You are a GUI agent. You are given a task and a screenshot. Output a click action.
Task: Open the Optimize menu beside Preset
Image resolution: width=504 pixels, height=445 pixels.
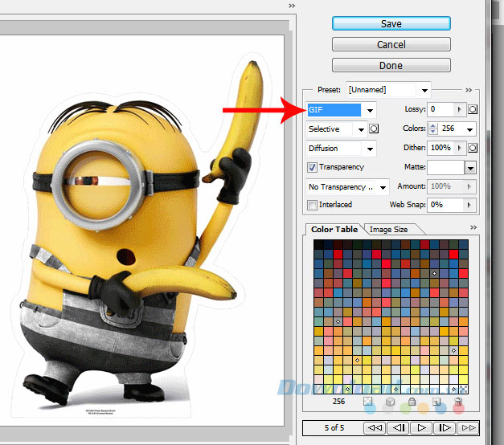(x=469, y=90)
